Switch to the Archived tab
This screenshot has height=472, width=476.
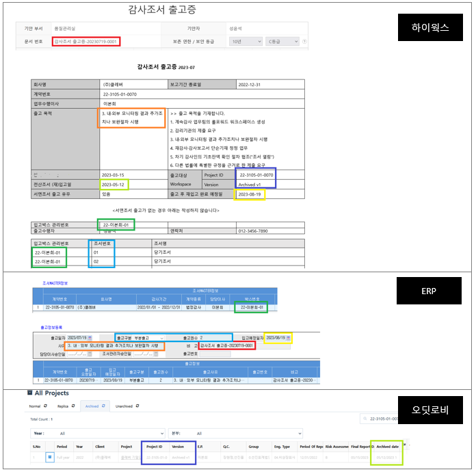(x=92, y=406)
